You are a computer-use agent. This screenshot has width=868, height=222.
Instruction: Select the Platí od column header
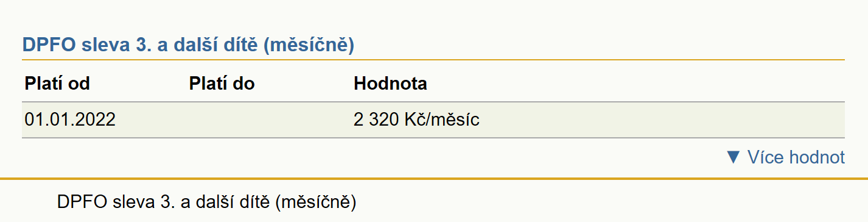57,84
